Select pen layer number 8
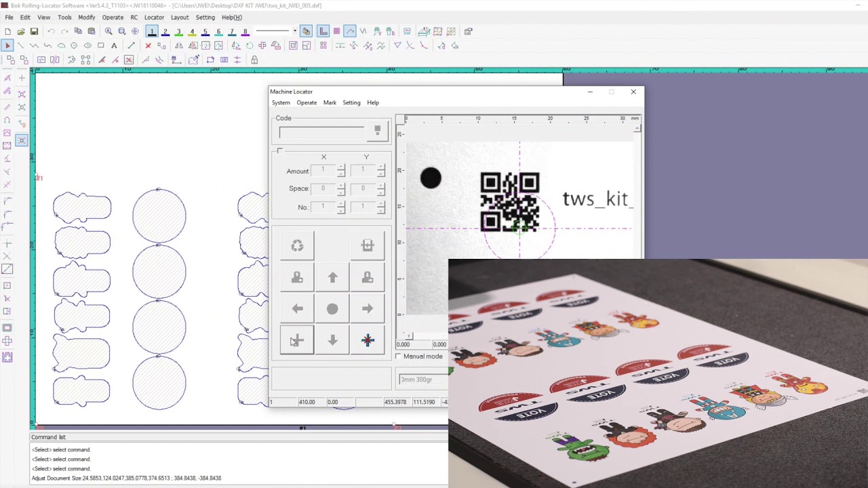The image size is (868, 488). tap(245, 31)
